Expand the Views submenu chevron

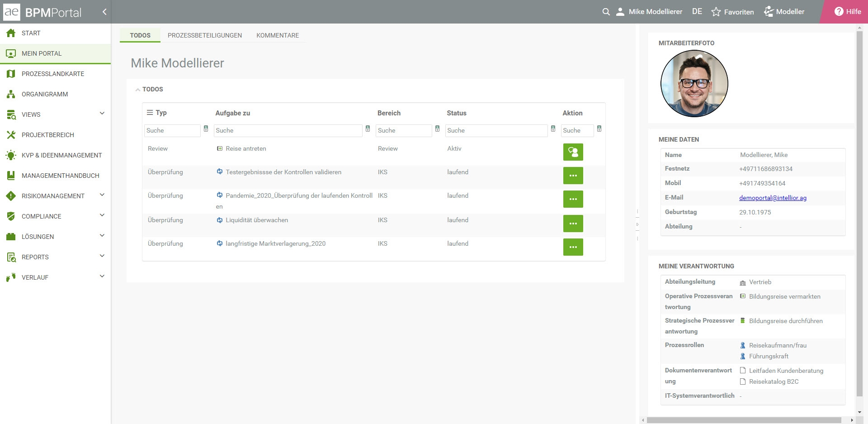[x=102, y=113]
